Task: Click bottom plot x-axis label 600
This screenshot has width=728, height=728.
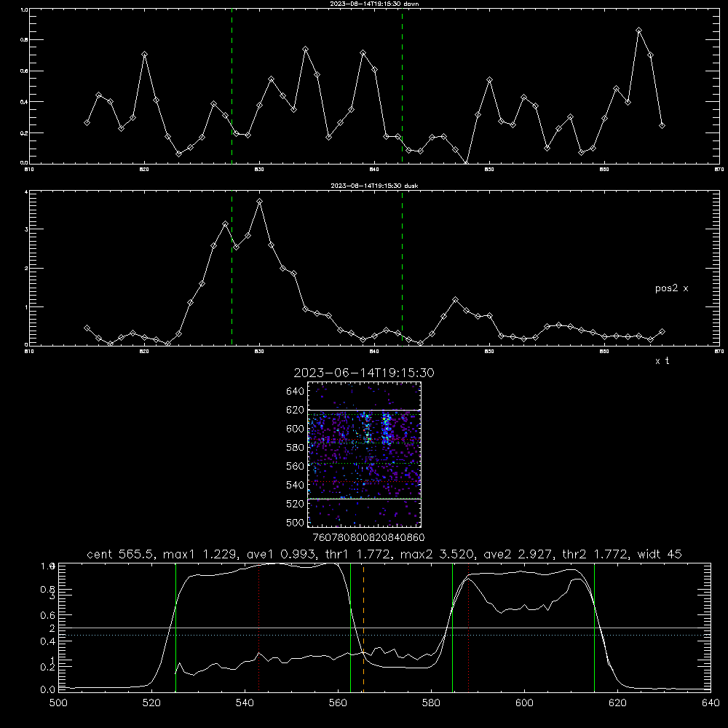Action: [524, 703]
